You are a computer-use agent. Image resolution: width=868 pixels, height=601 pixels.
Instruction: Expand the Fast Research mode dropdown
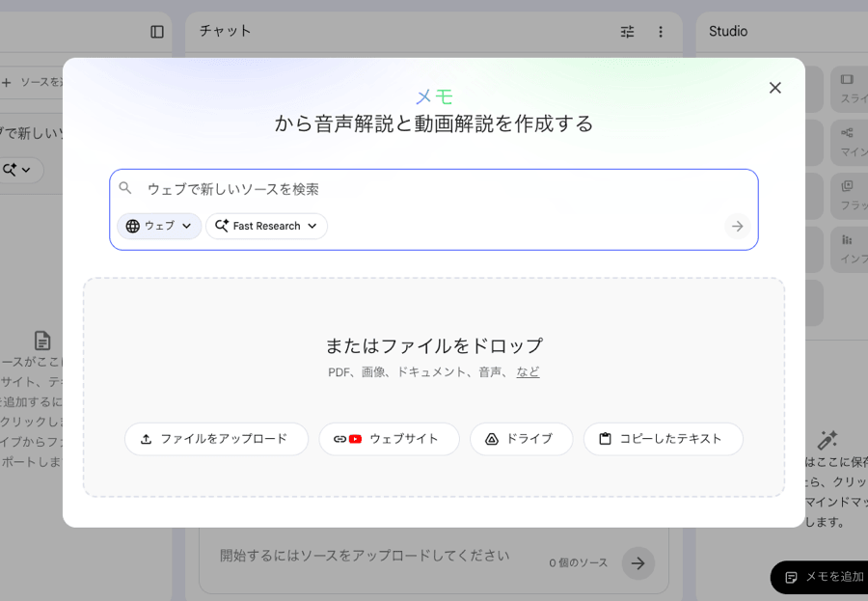click(x=266, y=226)
